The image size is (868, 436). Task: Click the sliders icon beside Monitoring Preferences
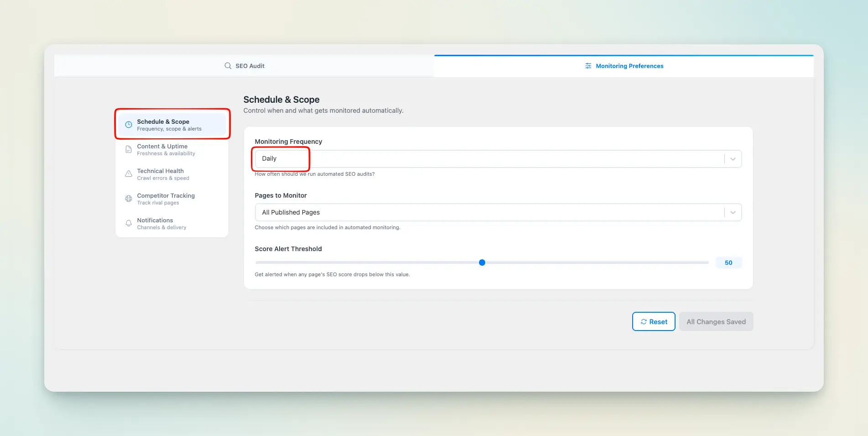[588, 66]
